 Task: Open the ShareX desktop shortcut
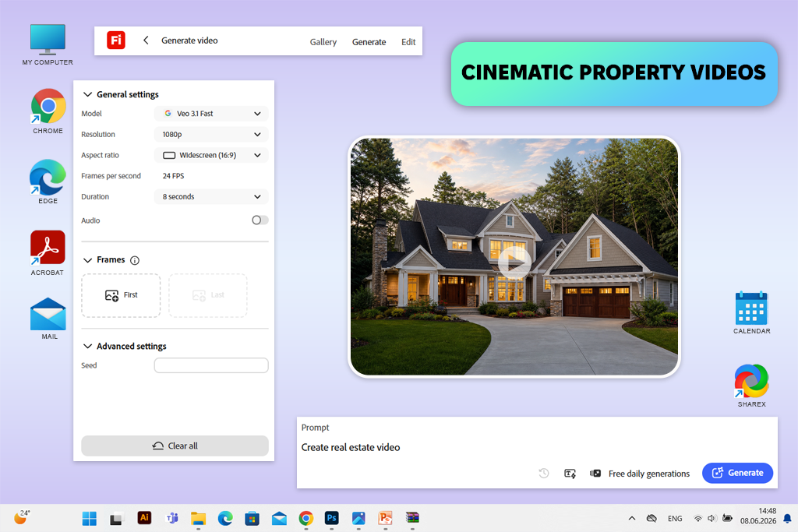(x=752, y=386)
